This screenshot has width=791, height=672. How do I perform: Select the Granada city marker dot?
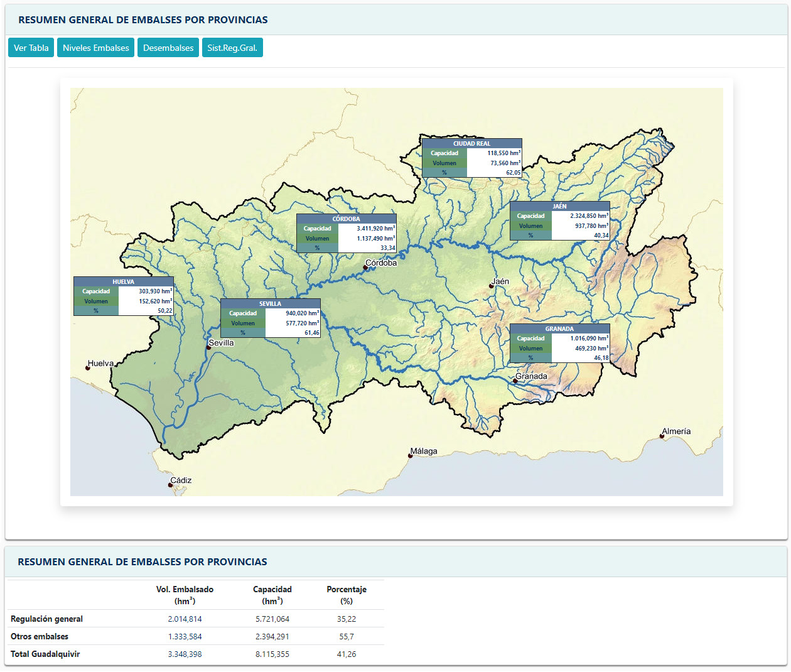tap(515, 381)
